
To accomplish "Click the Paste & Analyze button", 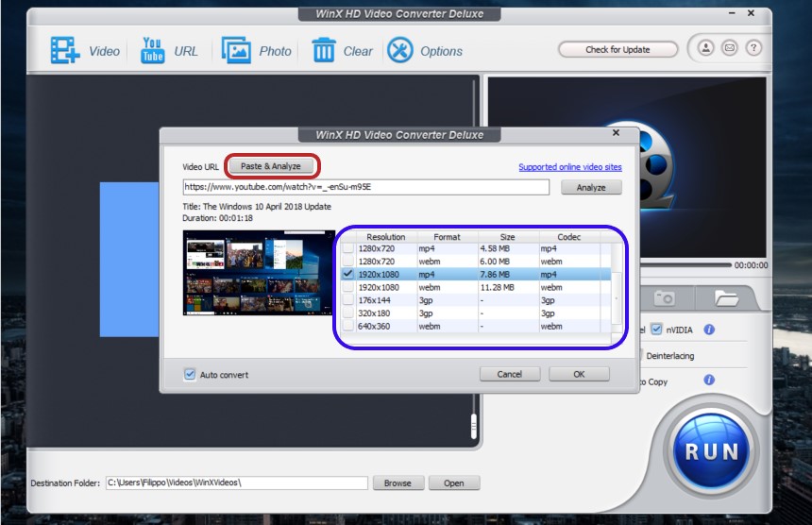I will [x=271, y=166].
